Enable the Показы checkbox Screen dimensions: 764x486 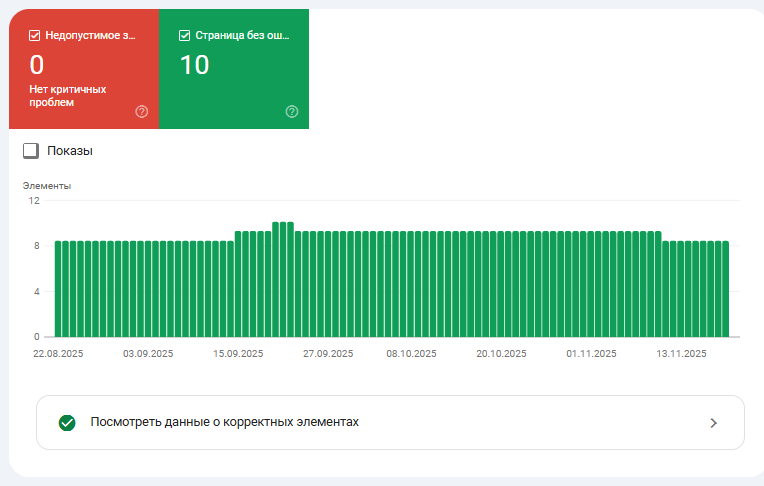click(31, 151)
